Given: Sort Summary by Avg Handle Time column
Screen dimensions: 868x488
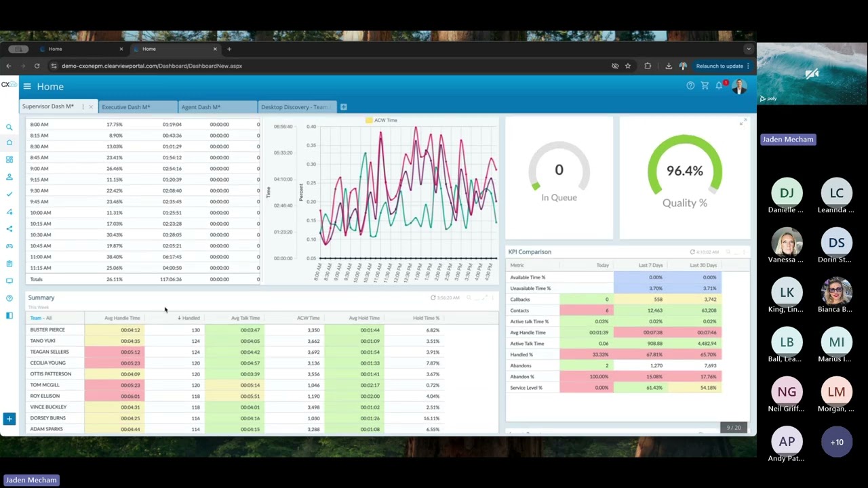Looking at the screenshot, I should coord(122,318).
